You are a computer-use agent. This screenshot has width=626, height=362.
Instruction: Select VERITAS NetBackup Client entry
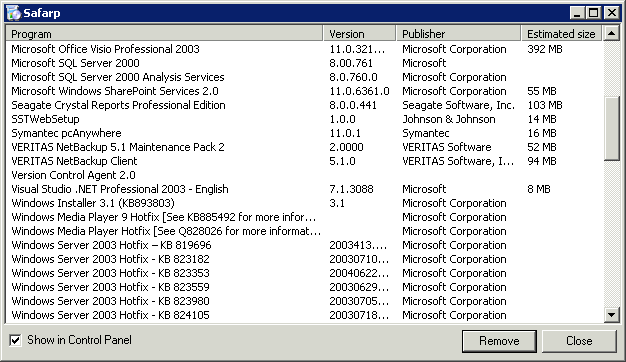tap(74, 161)
